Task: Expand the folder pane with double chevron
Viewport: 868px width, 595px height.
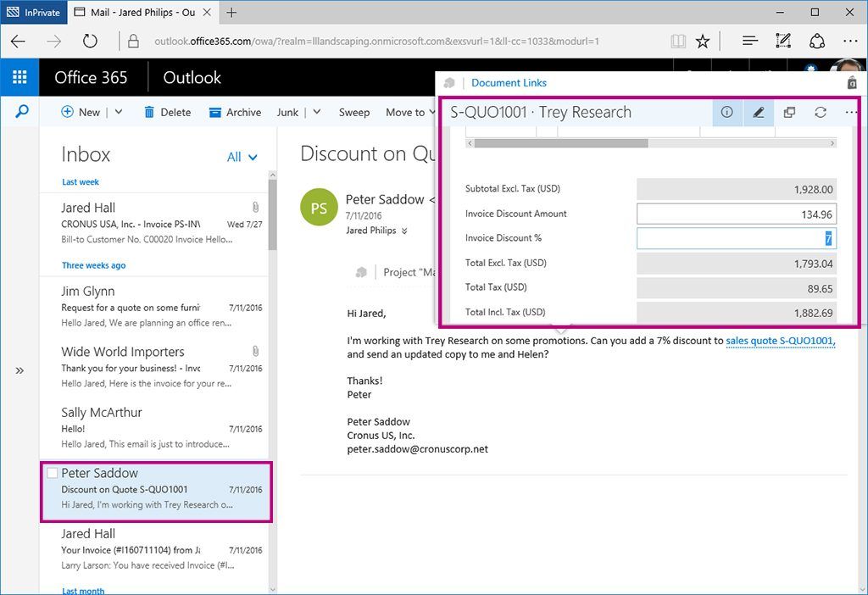Action: coord(20,371)
